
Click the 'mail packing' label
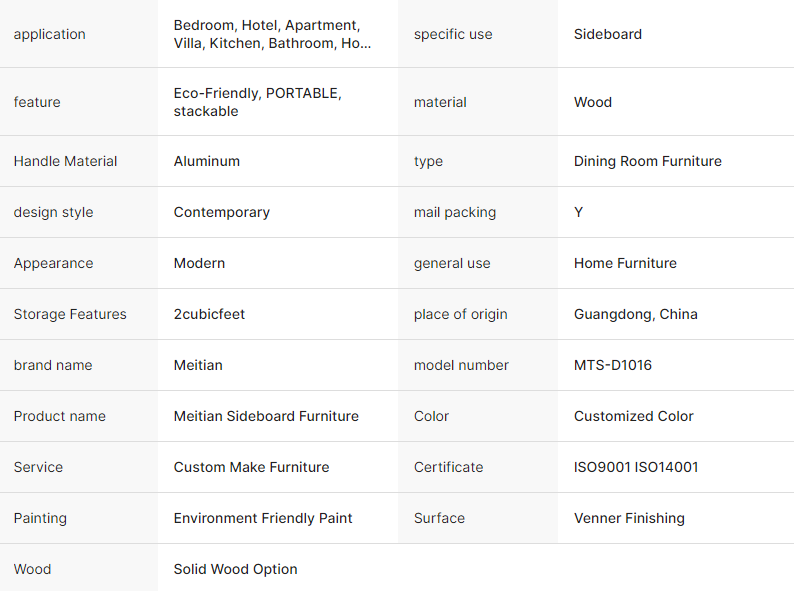click(x=455, y=212)
